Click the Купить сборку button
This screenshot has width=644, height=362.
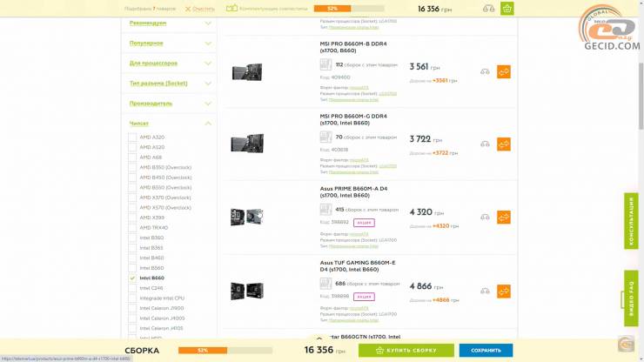[x=406, y=351]
